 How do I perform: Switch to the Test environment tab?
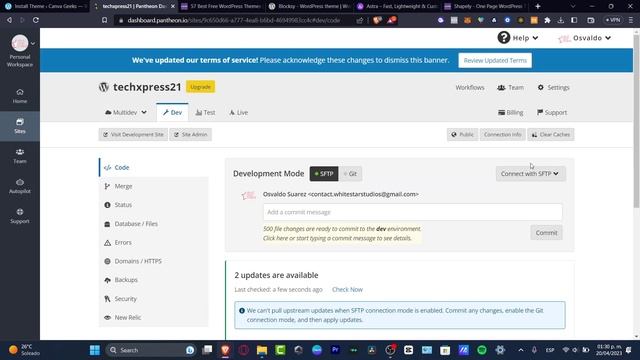(205, 112)
